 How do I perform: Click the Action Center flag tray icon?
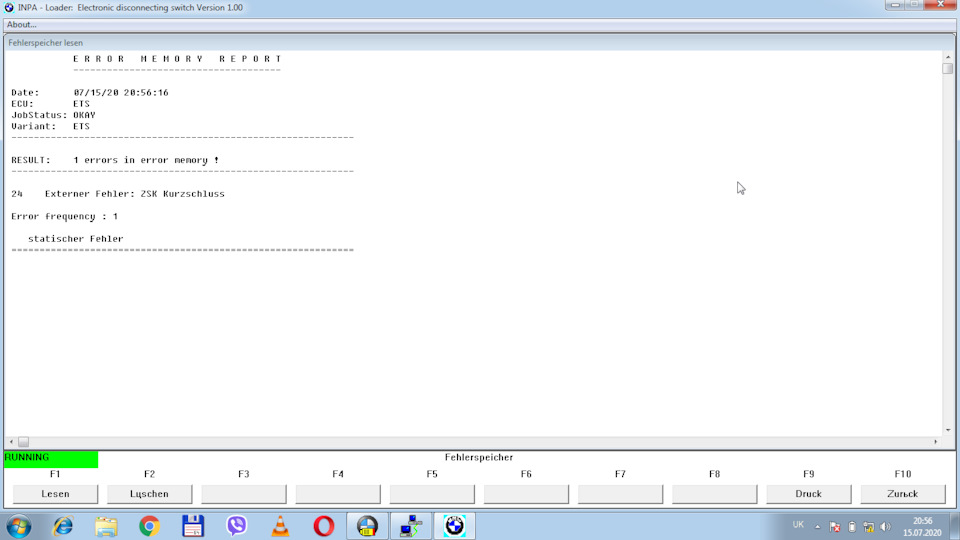pyautogui.click(x=834, y=527)
